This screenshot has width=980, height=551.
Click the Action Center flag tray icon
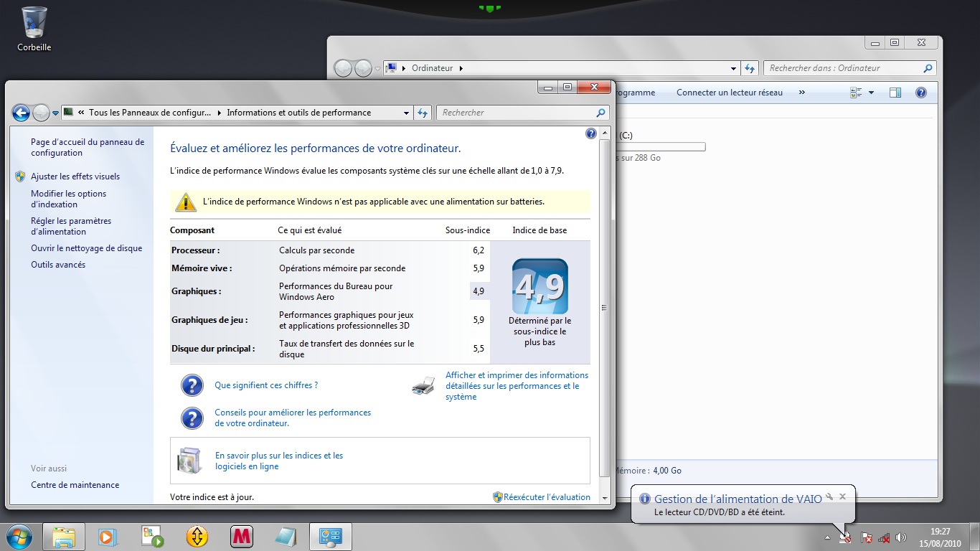[866, 538]
